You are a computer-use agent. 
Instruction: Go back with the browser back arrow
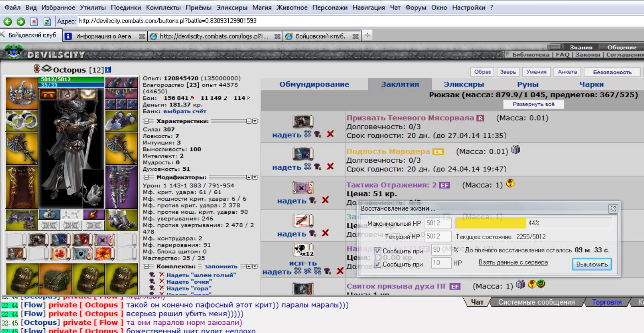(x=6, y=21)
